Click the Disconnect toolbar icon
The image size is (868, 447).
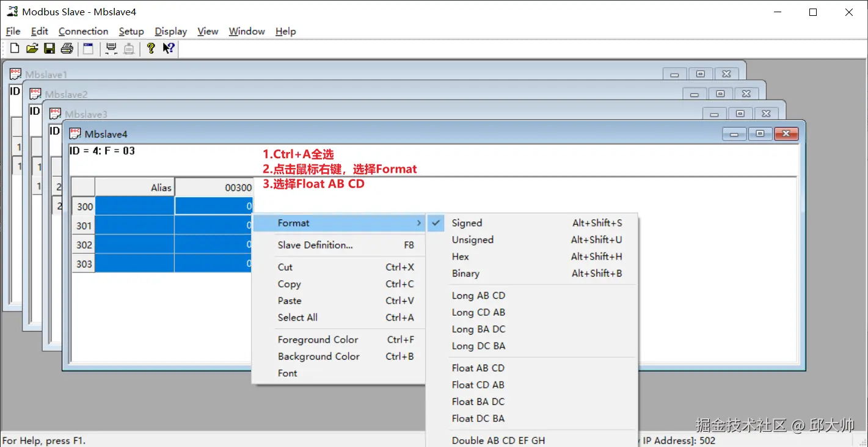[129, 49]
